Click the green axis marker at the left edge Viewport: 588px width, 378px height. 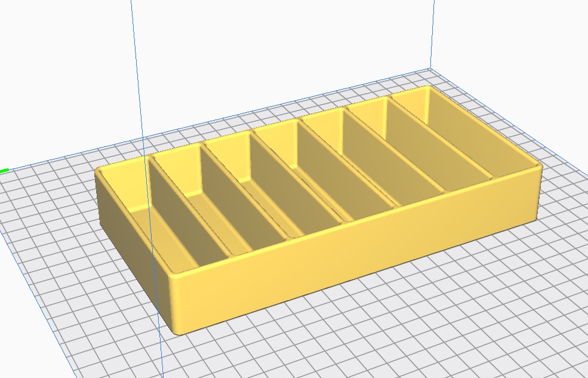[x=4, y=171]
